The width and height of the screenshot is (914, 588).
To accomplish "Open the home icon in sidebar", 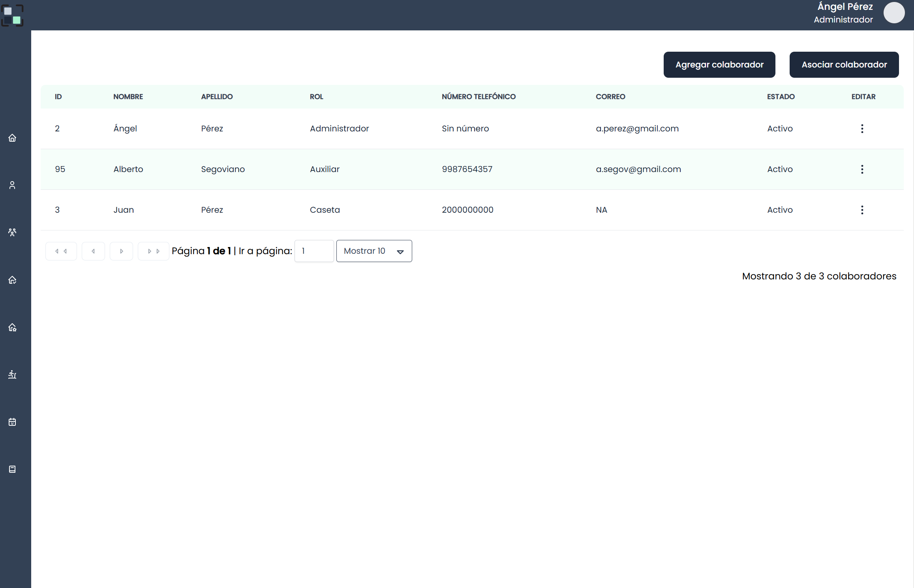I will (12, 138).
